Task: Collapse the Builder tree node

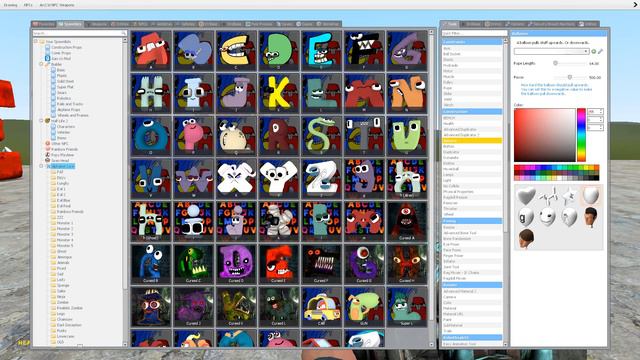Action: 41,64
